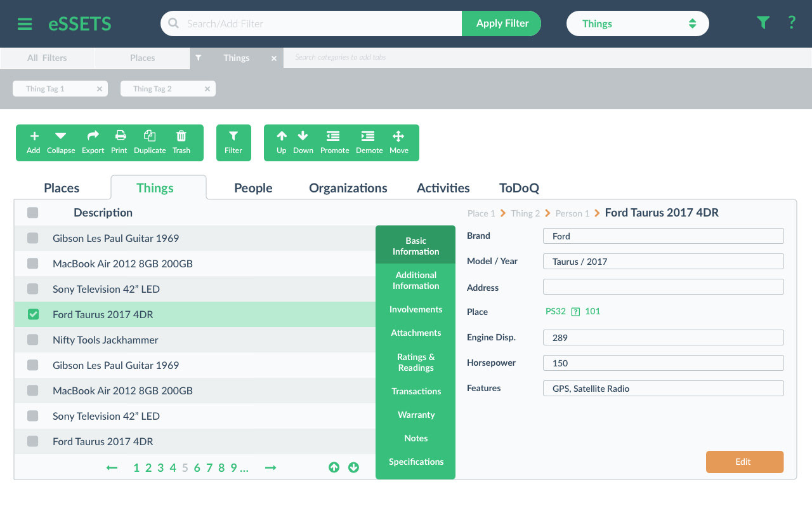Click the Promote outdent icon
This screenshot has height=508, width=812.
click(x=334, y=136)
